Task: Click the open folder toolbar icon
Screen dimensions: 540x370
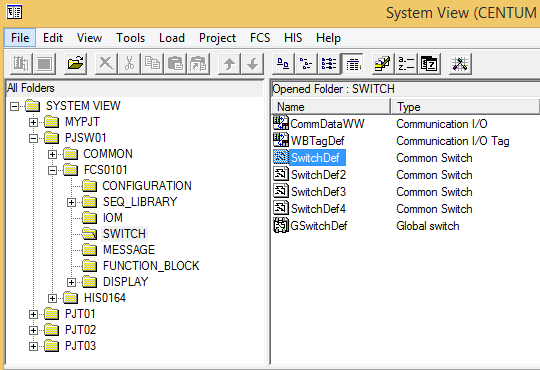Action: pos(75,64)
